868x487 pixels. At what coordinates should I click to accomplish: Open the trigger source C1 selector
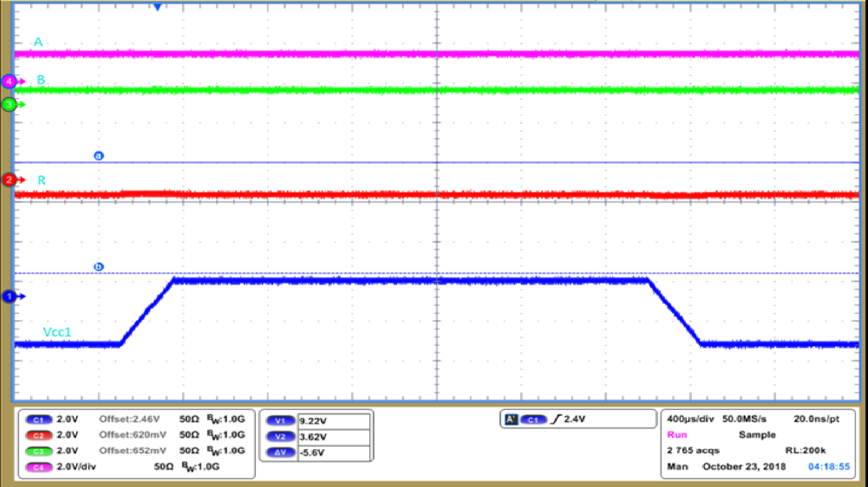pos(534,419)
